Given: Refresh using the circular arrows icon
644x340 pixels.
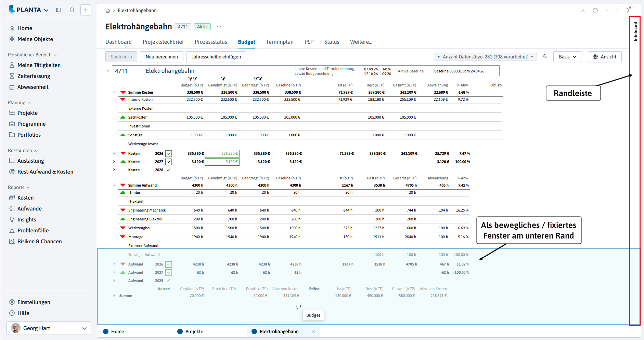Looking at the screenshot, I should coord(595,10).
